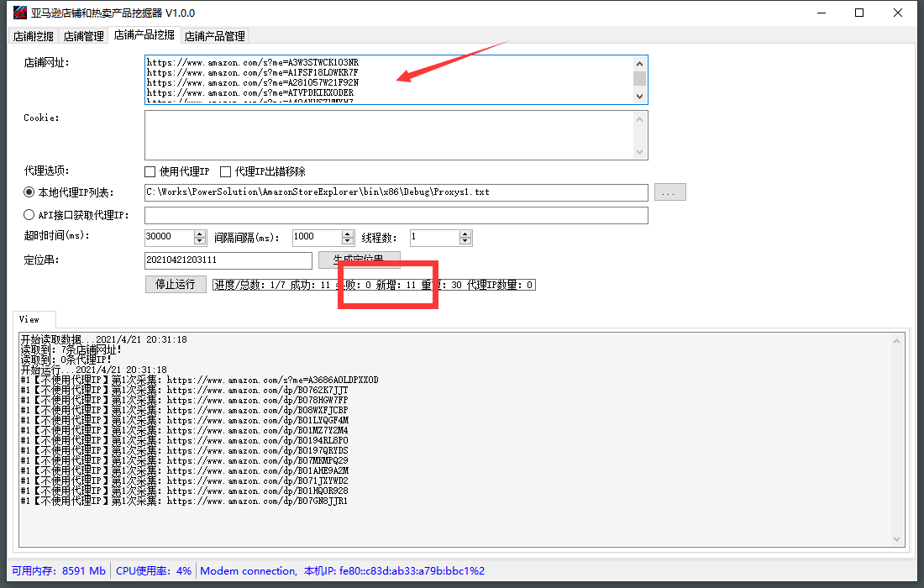Click the 超时时间 value field showing 30000
This screenshot has height=588, width=924.
coord(169,237)
